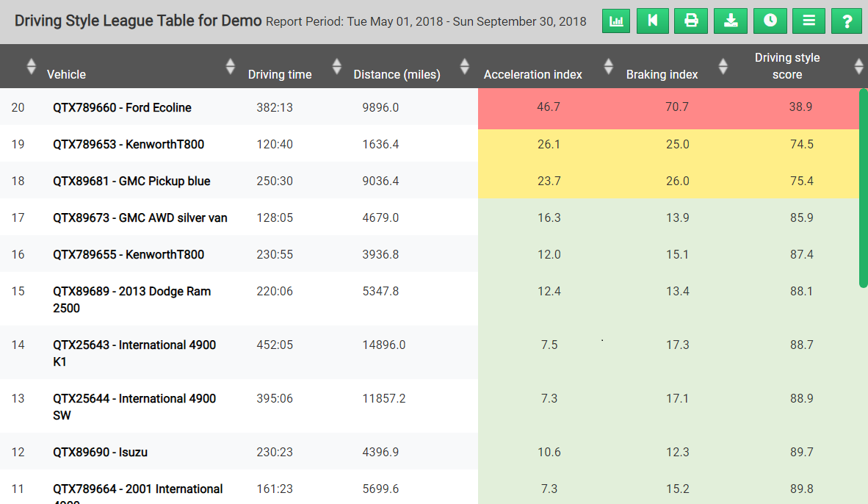The width and height of the screenshot is (868, 504).
Task: Click the skip-to-first page icon
Action: pyautogui.click(x=653, y=21)
